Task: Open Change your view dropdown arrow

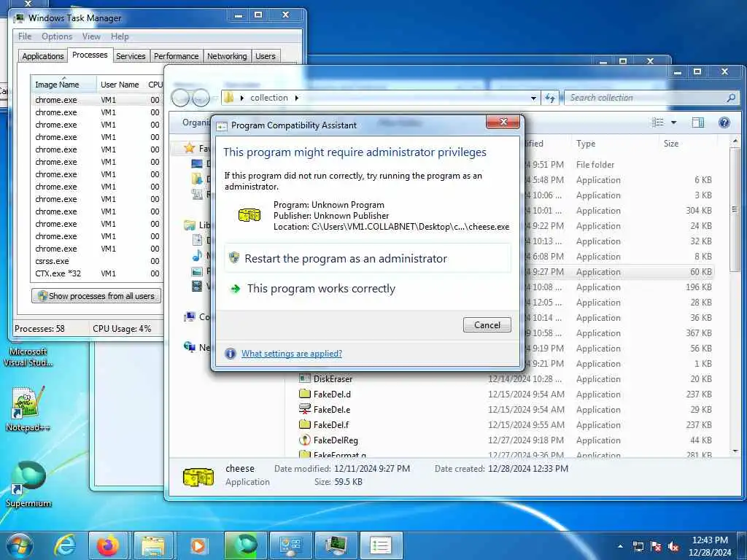Action: tap(673, 122)
